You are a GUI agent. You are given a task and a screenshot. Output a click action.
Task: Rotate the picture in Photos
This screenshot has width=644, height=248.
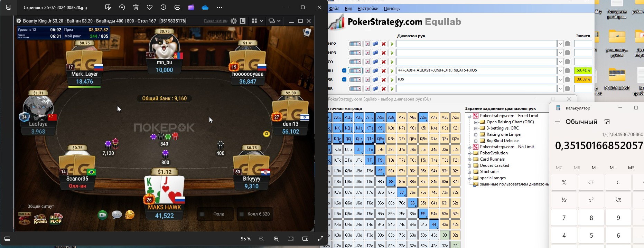click(x=122, y=7)
